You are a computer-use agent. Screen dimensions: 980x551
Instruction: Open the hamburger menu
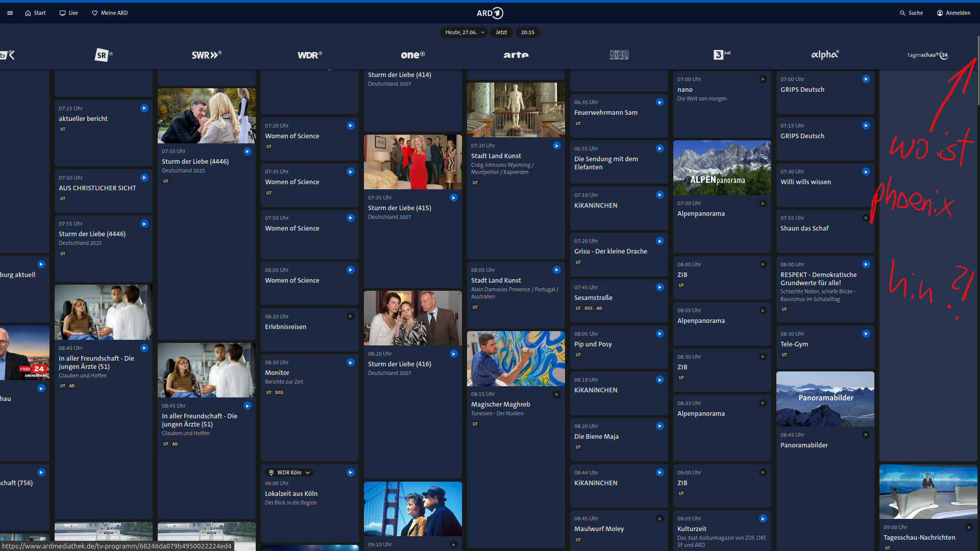point(10,13)
